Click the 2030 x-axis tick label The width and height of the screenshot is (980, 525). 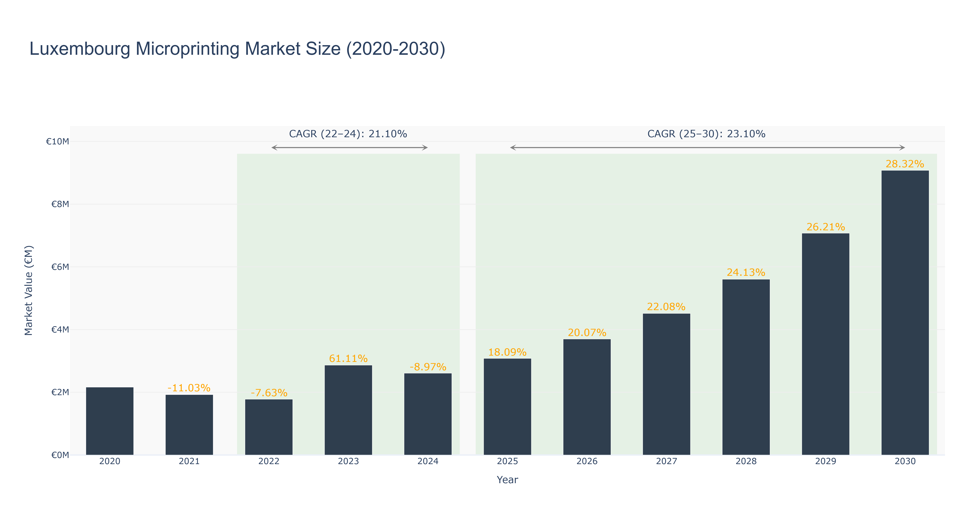905,461
